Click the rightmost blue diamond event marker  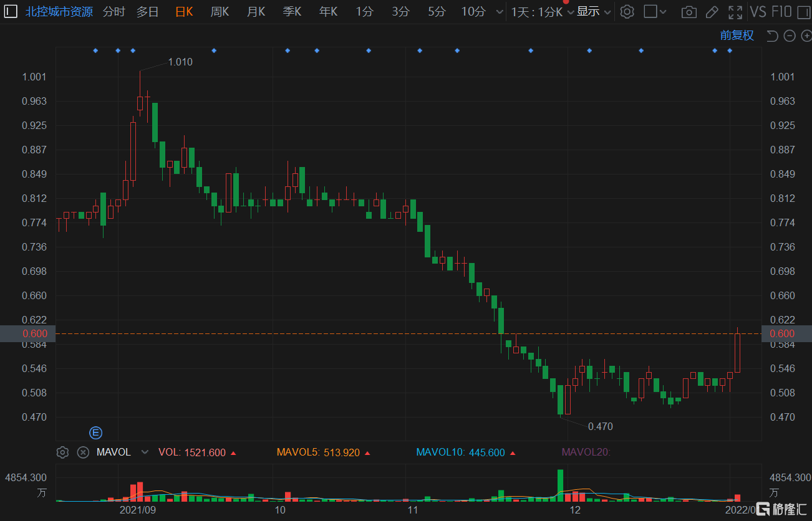coord(730,50)
